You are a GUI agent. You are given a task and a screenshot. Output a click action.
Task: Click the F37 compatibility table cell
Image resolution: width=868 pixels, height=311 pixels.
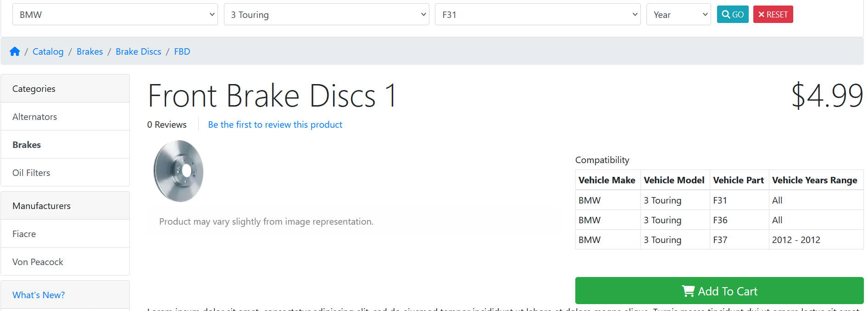[x=739, y=240]
